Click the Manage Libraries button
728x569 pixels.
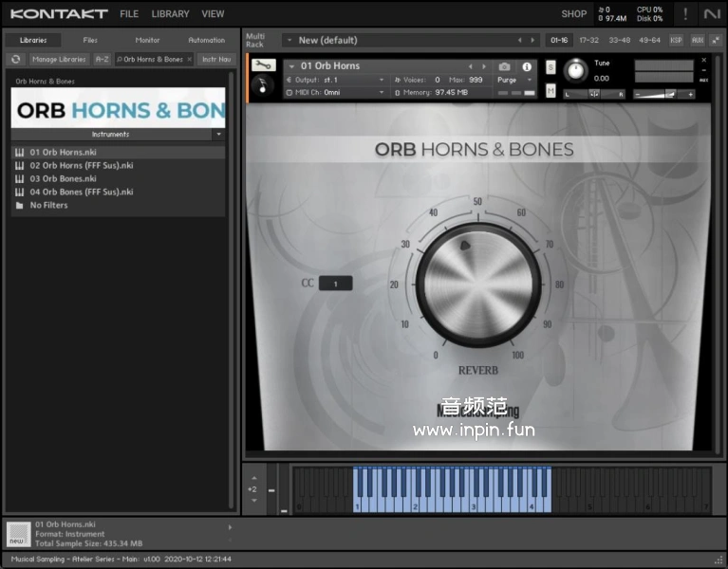pos(58,59)
